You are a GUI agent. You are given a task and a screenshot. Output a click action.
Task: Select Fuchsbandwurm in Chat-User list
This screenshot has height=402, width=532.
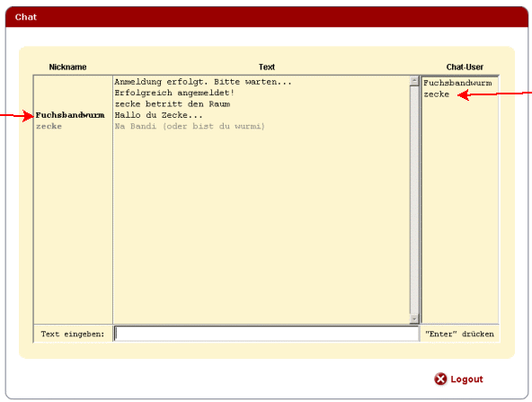coord(457,83)
